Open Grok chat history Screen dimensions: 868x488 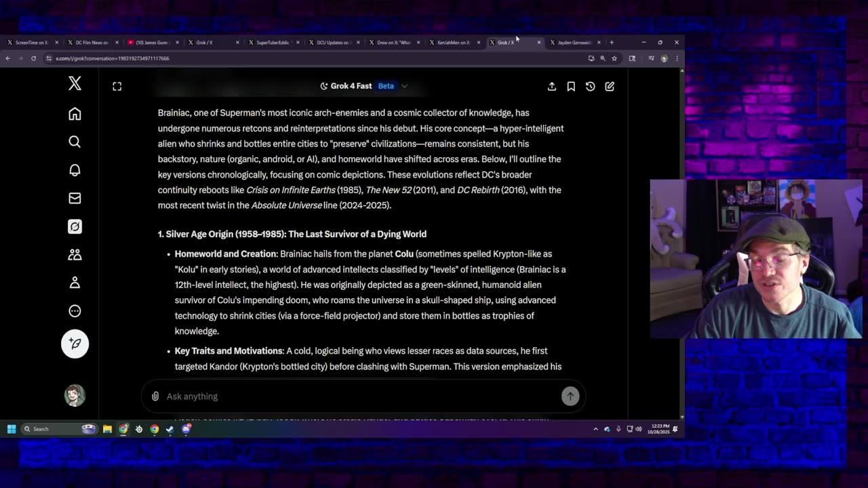[590, 86]
